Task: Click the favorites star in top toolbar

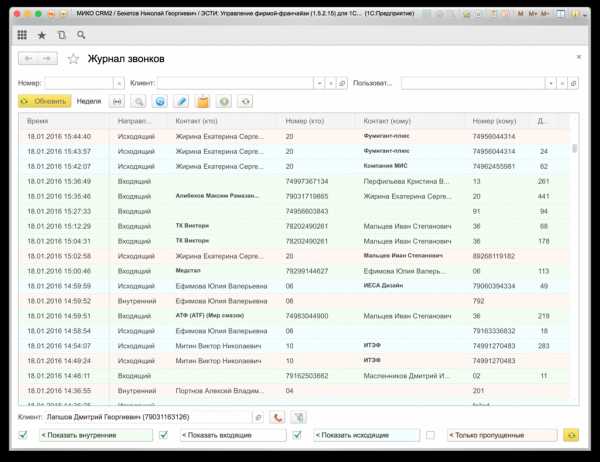Action: pos(41,35)
